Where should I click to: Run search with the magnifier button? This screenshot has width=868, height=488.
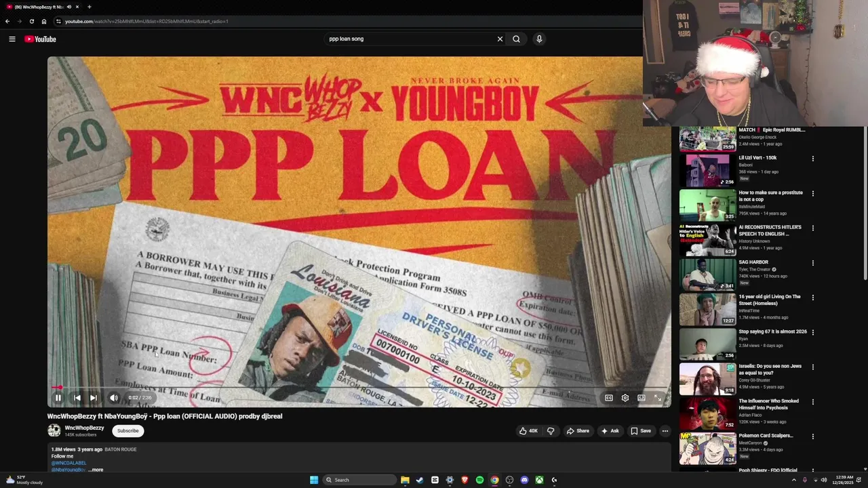pyautogui.click(x=516, y=39)
